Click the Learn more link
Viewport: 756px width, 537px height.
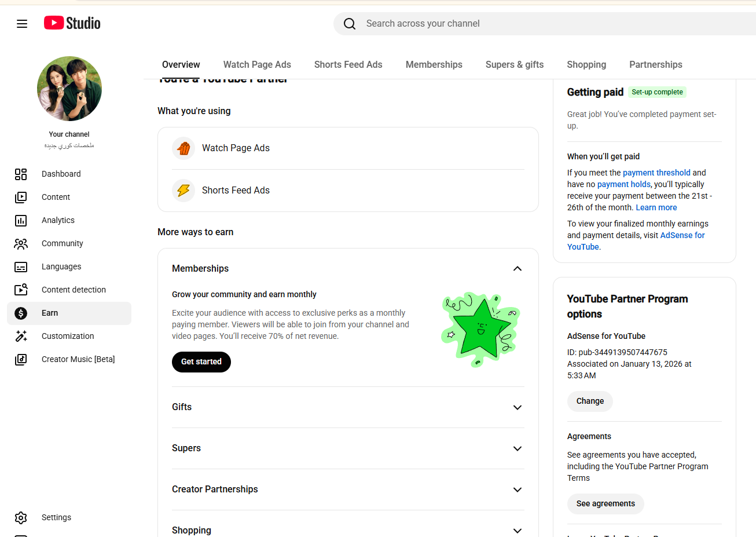[x=656, y=207]
